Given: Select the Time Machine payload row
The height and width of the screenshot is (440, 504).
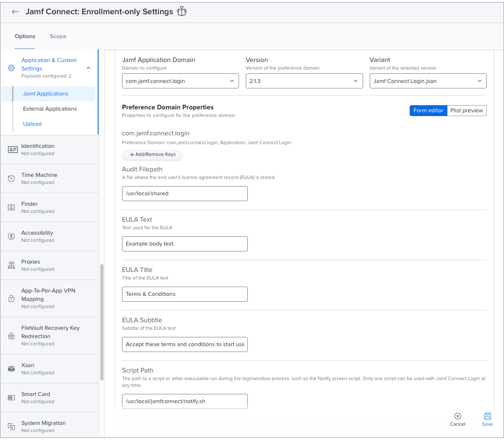Looking at the screenshot, I should tap(49, 179).
